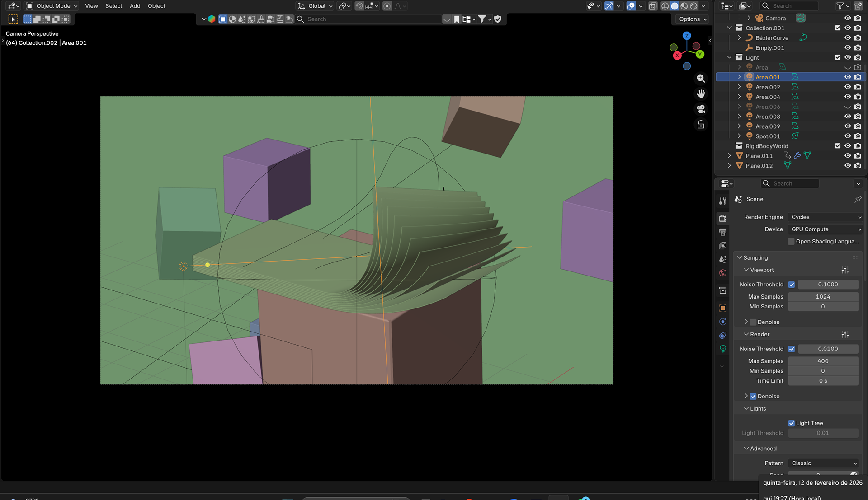Click the pan hand icon in viewport

[701, 94]
